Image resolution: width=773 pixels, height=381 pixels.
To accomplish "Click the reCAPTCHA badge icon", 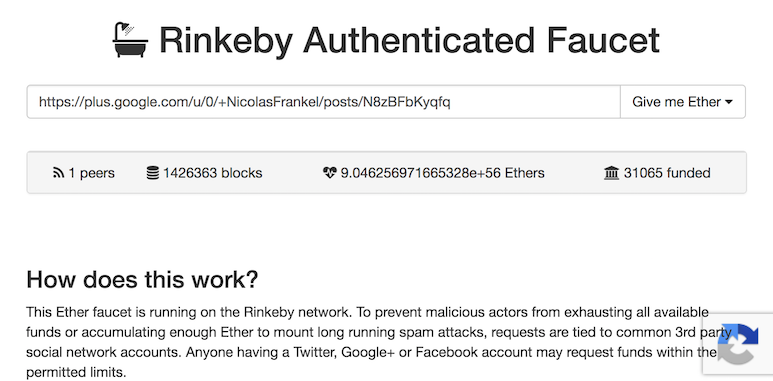I will [x=738, y=344].
